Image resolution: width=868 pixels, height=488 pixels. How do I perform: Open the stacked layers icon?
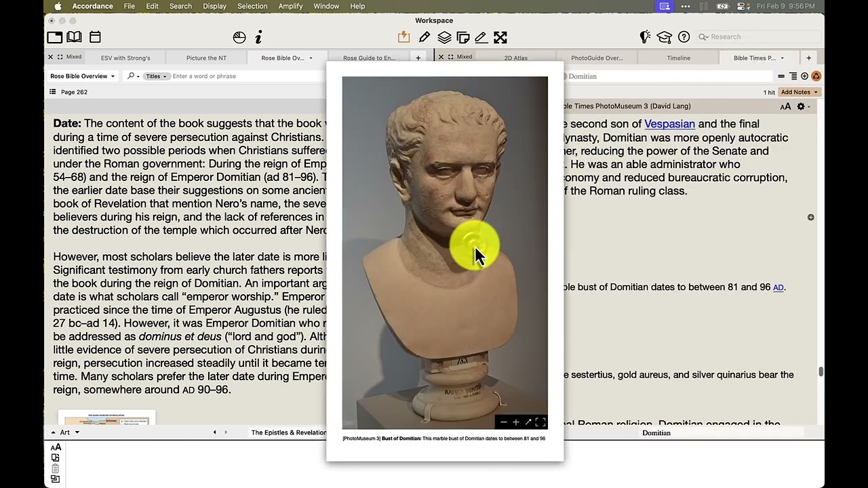[444, 37]
